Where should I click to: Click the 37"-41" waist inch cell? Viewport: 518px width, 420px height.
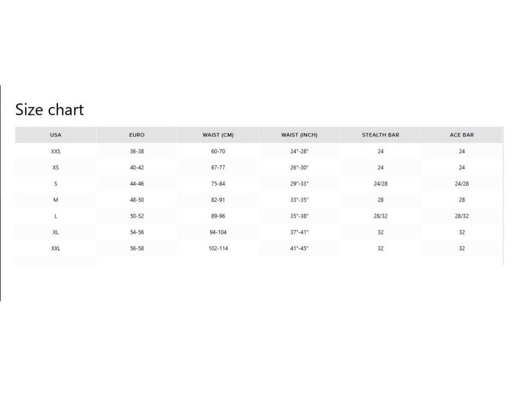point(299,232)
